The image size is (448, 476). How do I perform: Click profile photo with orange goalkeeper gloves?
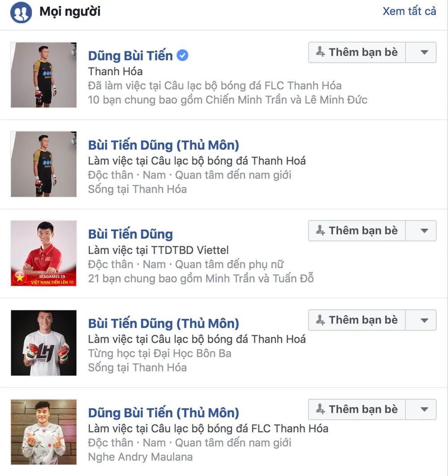tap(44, 343)
